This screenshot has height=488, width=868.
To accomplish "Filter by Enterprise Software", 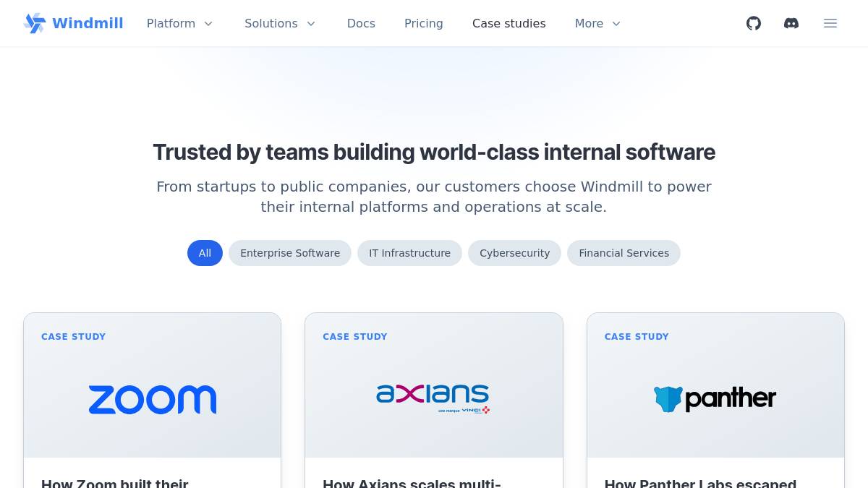I will click(x=290, y=253).
